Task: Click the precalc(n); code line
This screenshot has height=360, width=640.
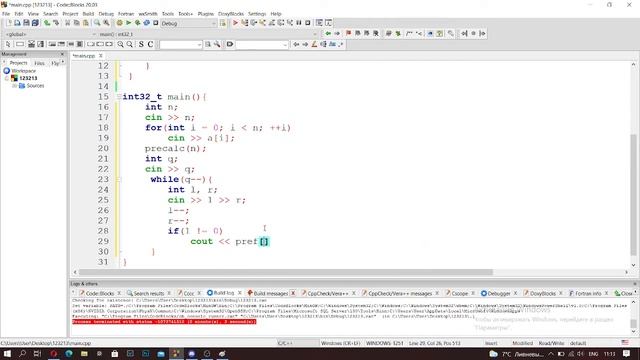Action: 176,148
